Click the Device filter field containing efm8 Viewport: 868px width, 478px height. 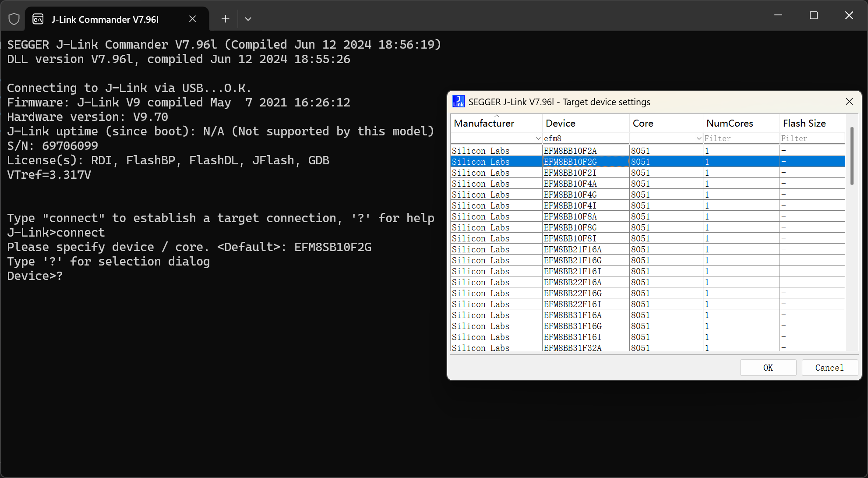[585, 138]
